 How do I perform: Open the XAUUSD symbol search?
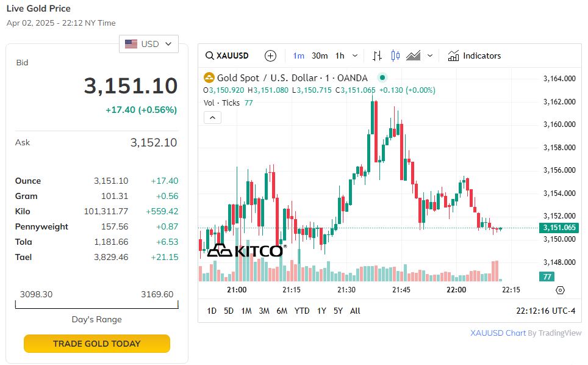228,56
